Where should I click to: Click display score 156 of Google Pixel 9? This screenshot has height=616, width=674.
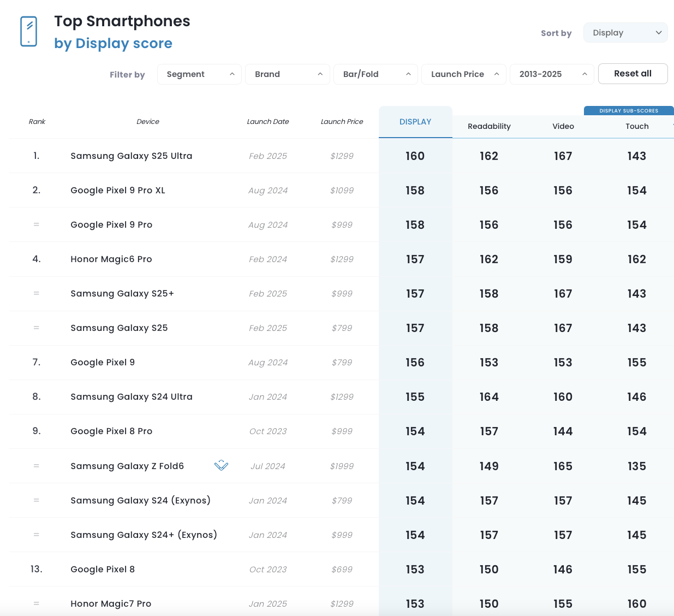(415, 363)
